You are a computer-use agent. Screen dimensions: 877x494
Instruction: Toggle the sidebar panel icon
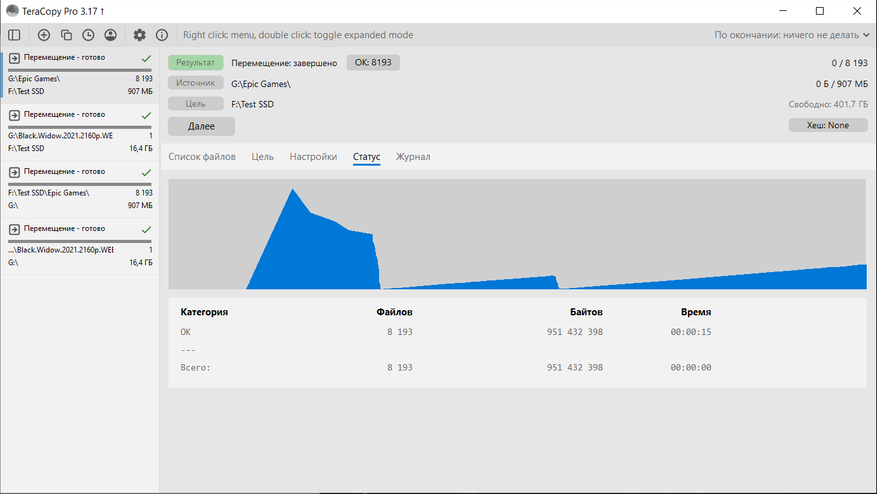tap(15, 35)
